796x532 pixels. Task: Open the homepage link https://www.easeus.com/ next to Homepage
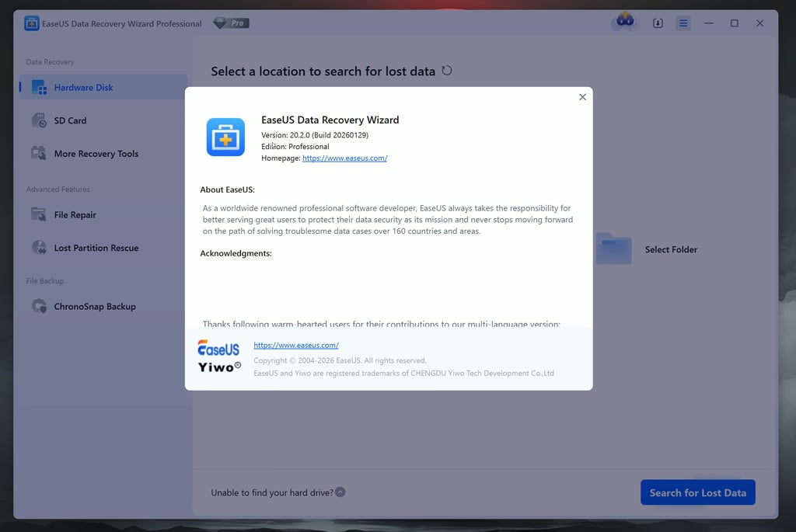point(344,158)
